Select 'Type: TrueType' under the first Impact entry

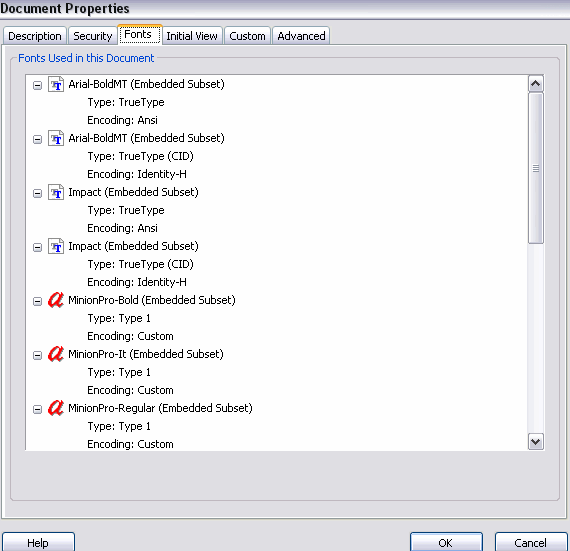[126, 210]
